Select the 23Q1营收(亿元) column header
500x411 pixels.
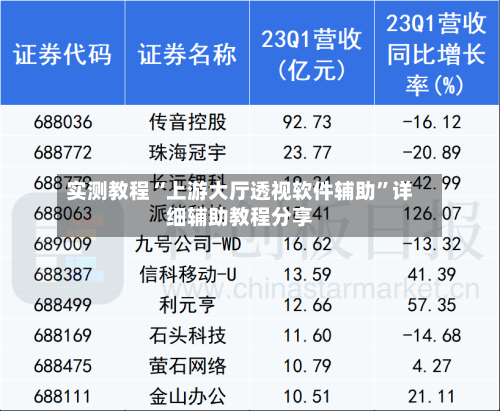(311, 54)
